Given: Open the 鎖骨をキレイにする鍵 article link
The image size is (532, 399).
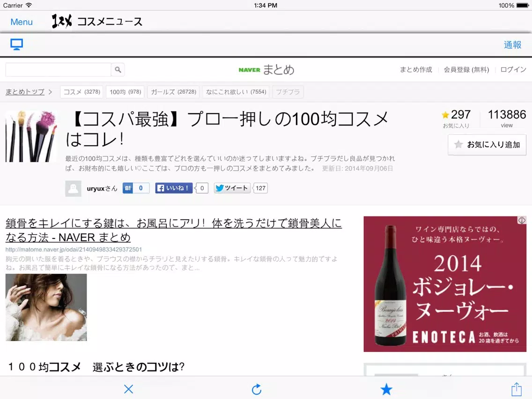Looking at the screenshot, I should 173,230.
